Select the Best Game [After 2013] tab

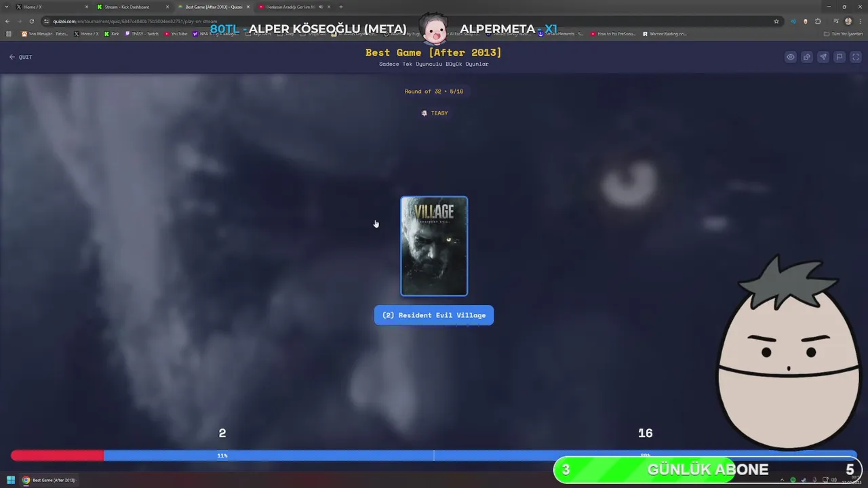(213, 7)
